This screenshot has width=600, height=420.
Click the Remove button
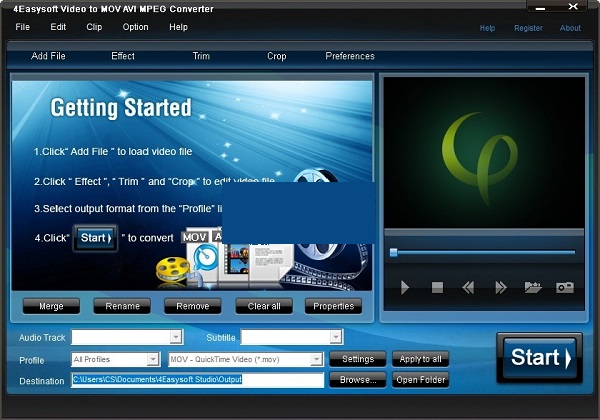(x=192, y=306)
